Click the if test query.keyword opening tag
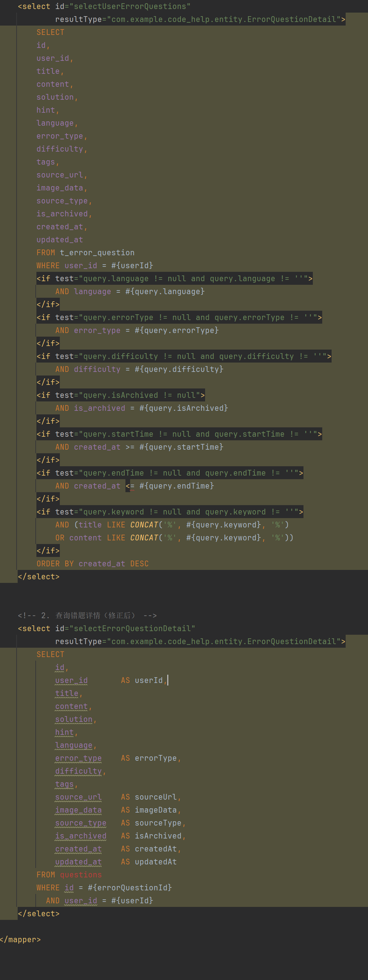The image size is (368, 980). (170, 512)
